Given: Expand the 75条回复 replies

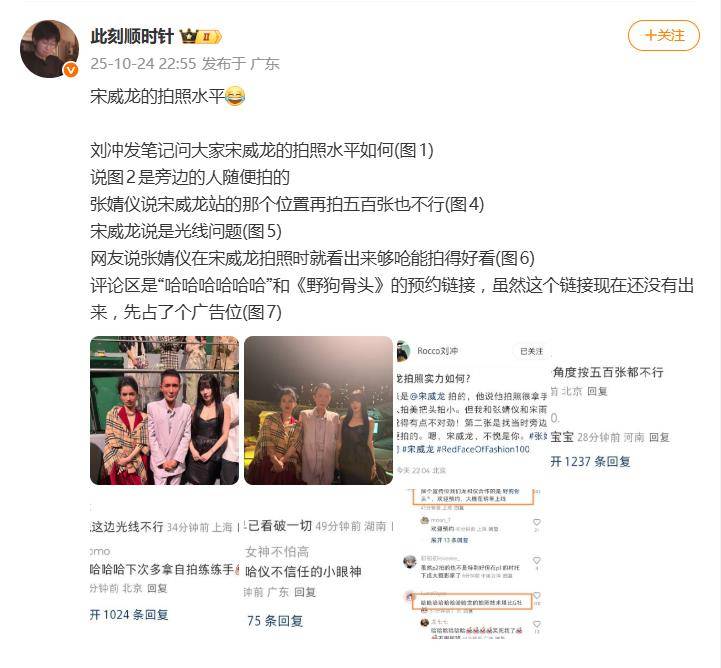Looking at the screenshot, I should (x=275, y=621).
